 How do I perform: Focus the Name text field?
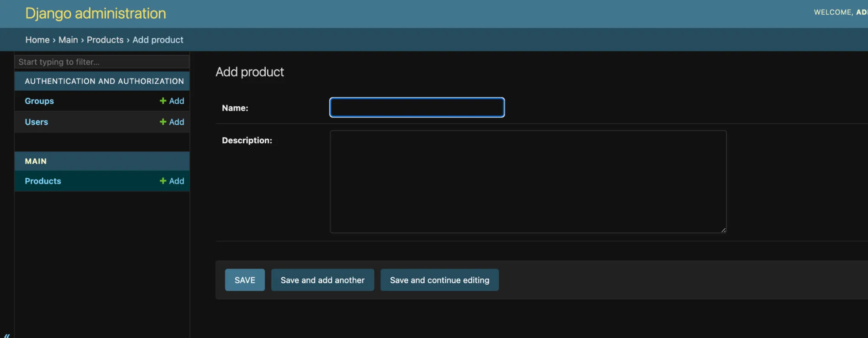(417, 107)
